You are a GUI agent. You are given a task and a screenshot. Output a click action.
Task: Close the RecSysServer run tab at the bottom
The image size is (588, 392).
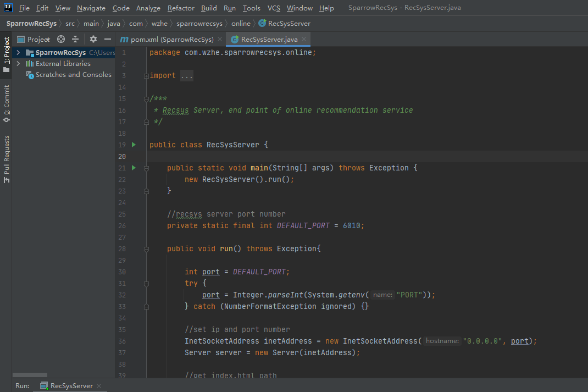click(99, 386)
